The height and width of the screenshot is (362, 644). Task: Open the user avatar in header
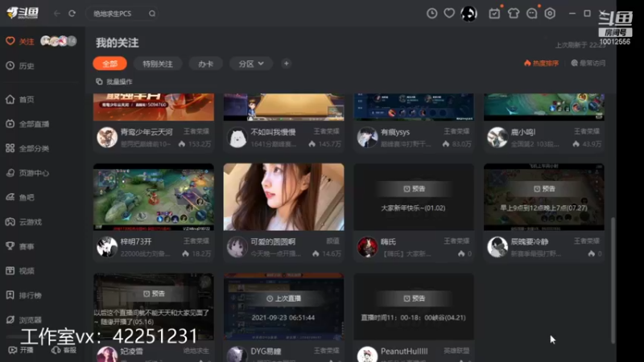coord(469,14)
